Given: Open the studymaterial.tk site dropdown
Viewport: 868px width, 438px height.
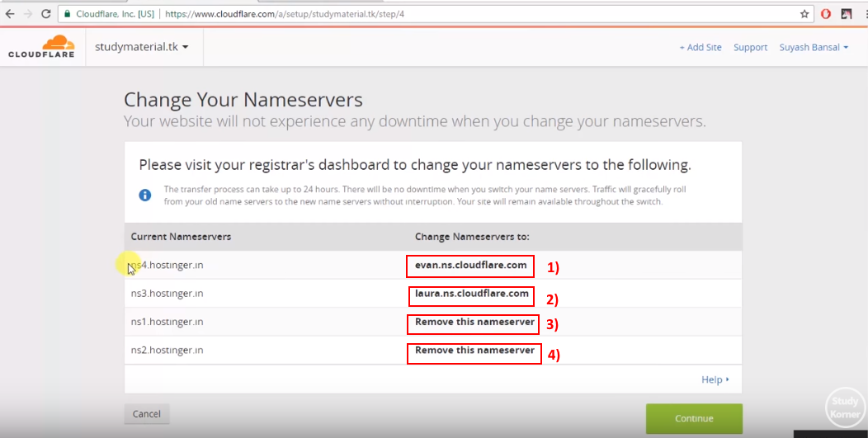Looking at the screenshot, I should [x=142, y=47].
